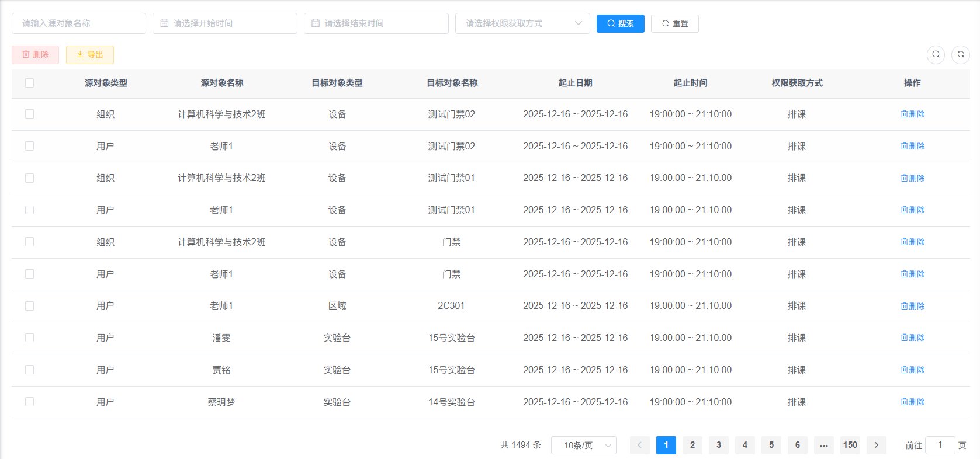Expand the 10条/页 page size selector
Viewport: 980px width, 459px height.
583,445
